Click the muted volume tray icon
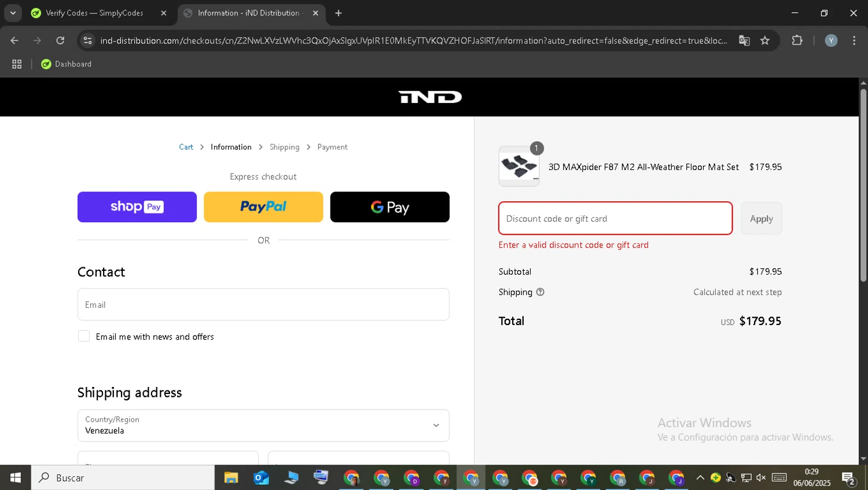Screen dimensions: 868x490 coord(761,478)
